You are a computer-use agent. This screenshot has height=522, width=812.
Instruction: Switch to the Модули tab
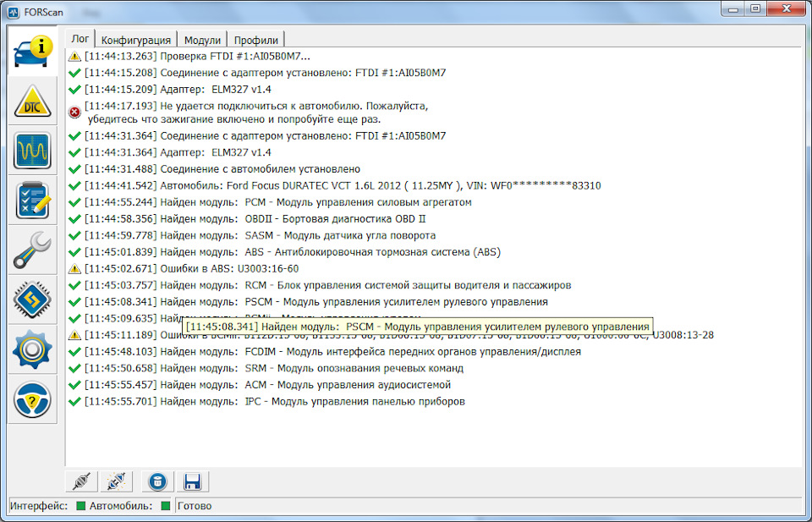point(202,40)
